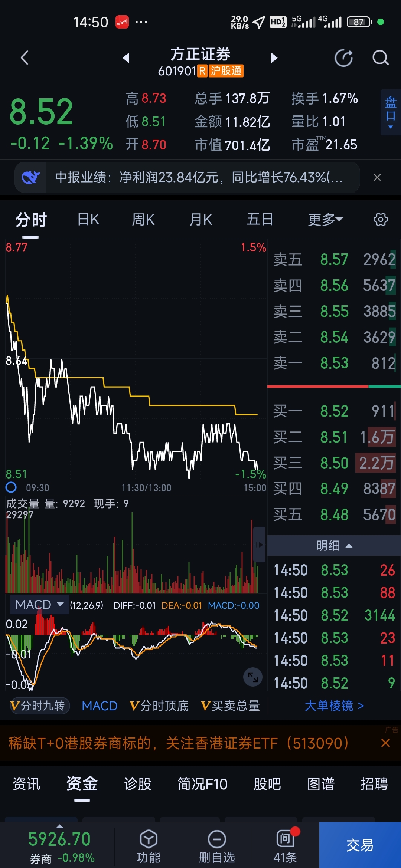The image size is (401, 868).
Task: Collapse the 明细 trade list
Action: 334,545
